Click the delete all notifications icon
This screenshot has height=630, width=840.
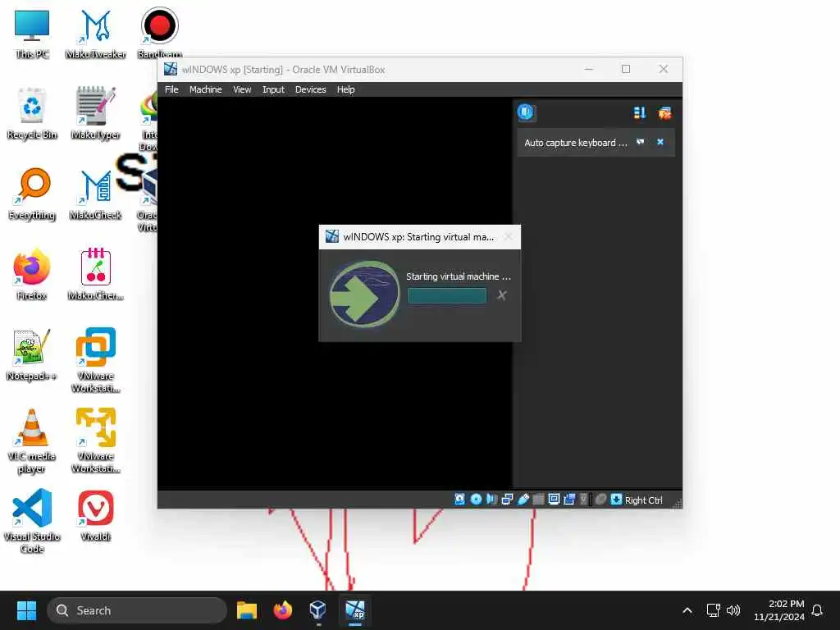[664, 112]
